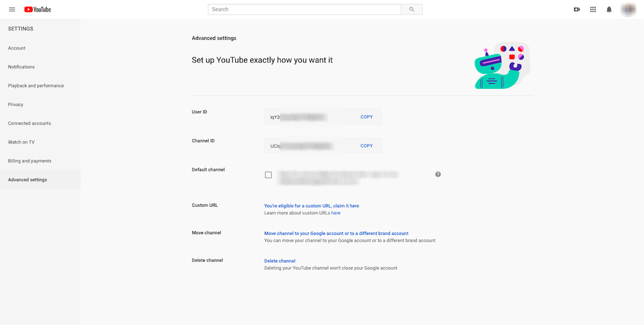Open the hamburger guide menu
644x325 pixels.
[x=12, y=9]
